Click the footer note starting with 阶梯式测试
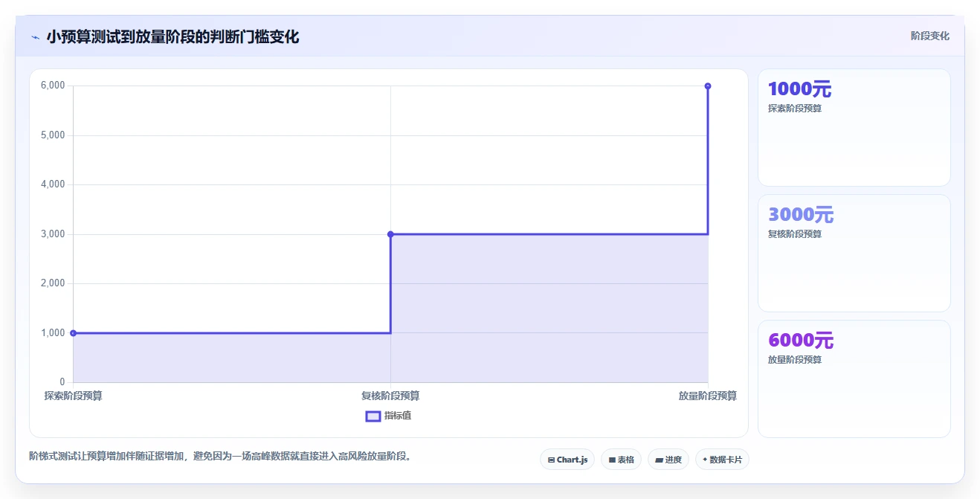The image size is (980, 499). 220,456
